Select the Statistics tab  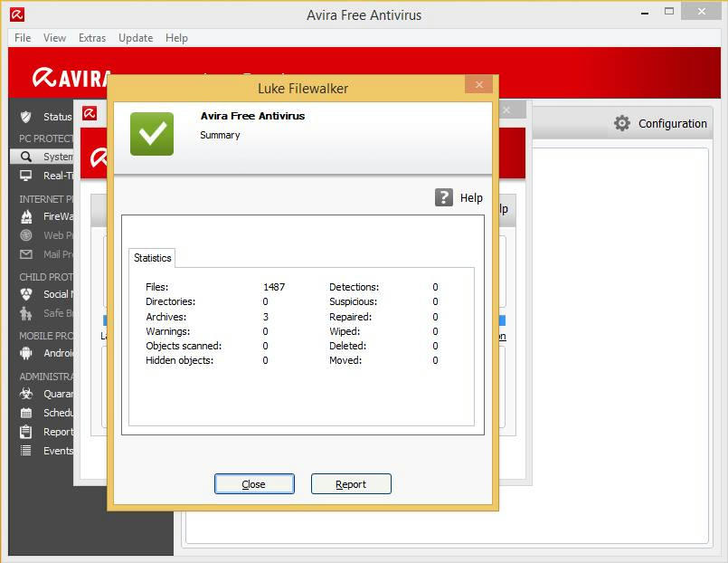[152, 258]
